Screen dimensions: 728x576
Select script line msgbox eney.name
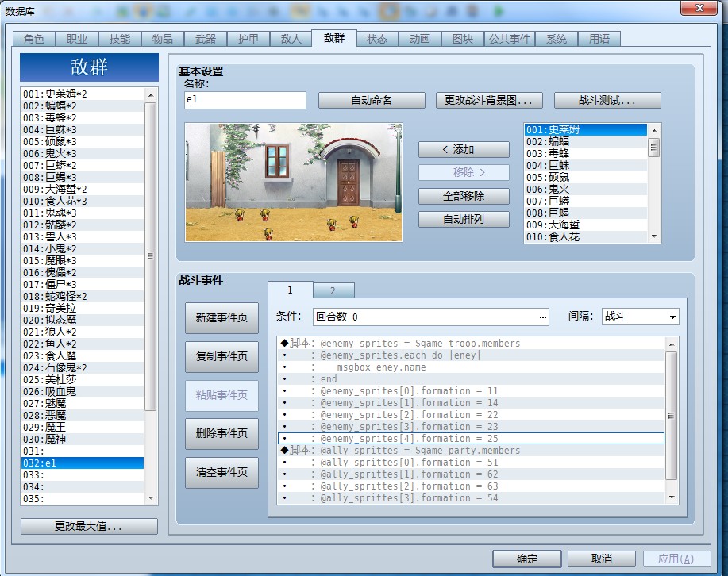click(x=472, y=367)
